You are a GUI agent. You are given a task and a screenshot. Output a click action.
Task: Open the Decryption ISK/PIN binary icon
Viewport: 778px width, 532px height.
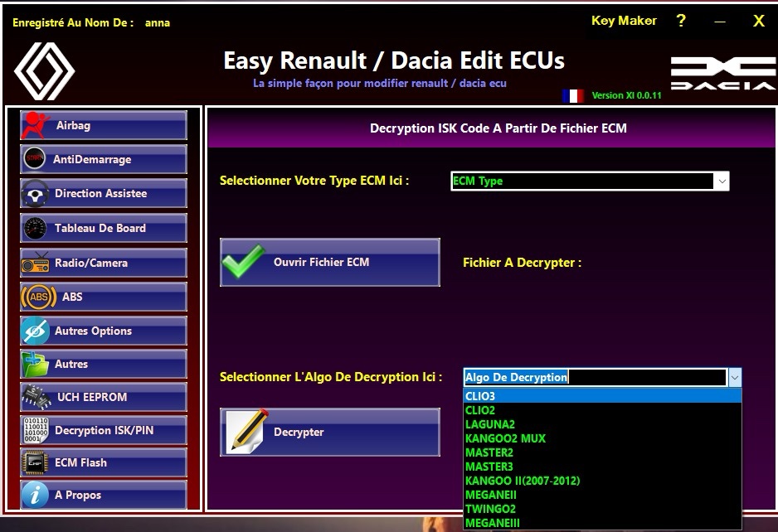(x=35, y=430)
